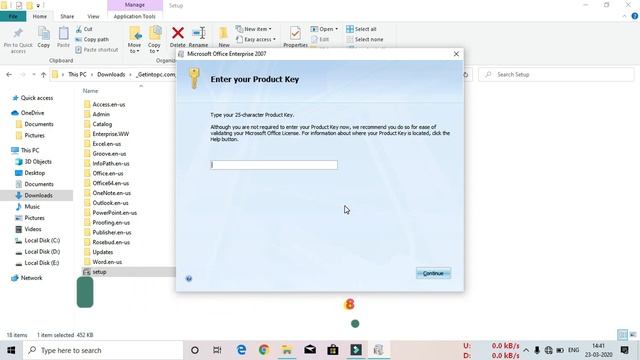Open the Windows Start menu
This screenshot has height=360, width=640.
11,350
